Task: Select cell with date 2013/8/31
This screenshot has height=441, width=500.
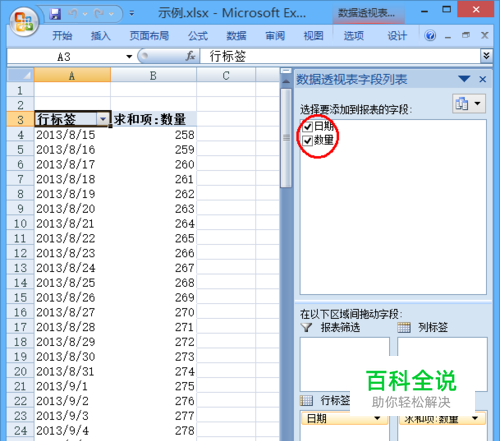Action: [x=72, y=371]
